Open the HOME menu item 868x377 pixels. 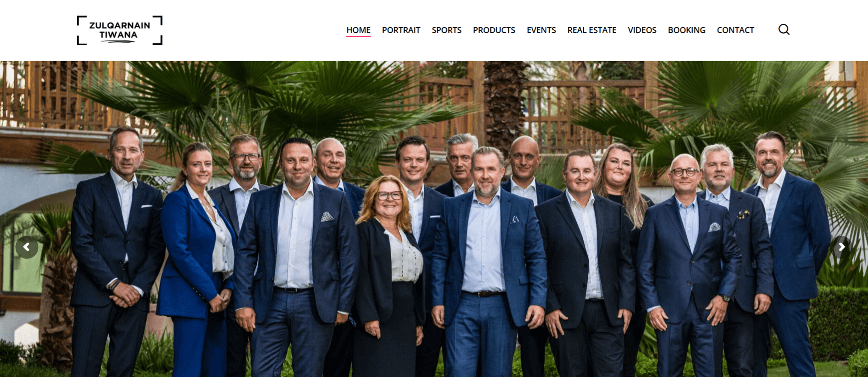coord(358,30)
